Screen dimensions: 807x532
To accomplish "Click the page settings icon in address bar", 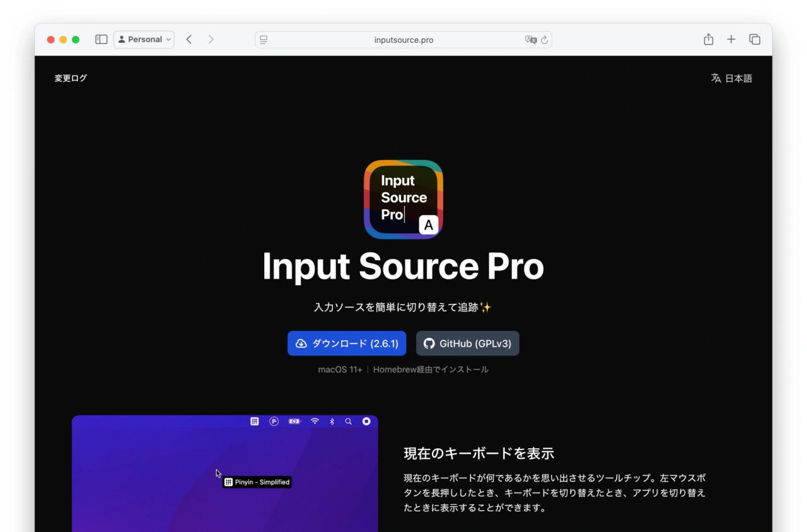I will click(264, 40).
